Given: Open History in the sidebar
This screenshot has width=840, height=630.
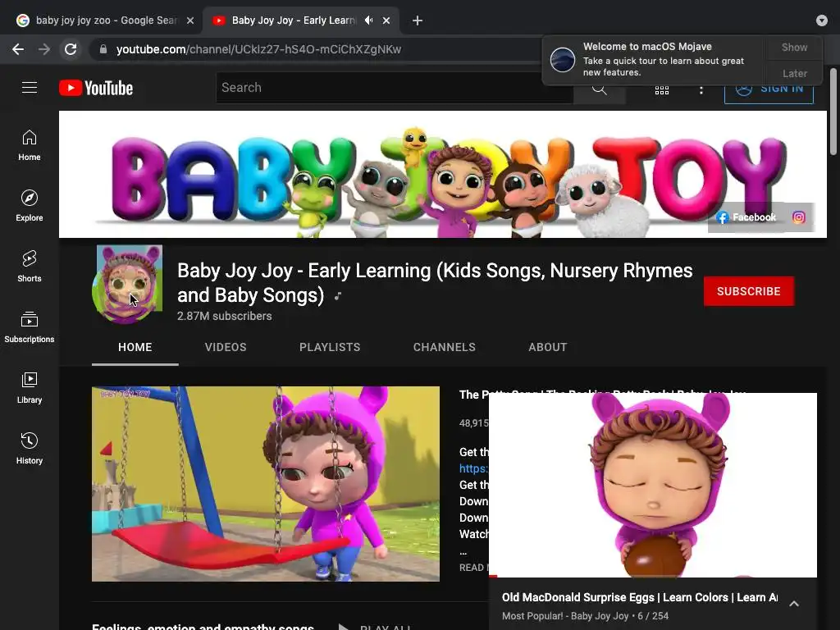Looking at the screenshot, I should tap(30, 449).
